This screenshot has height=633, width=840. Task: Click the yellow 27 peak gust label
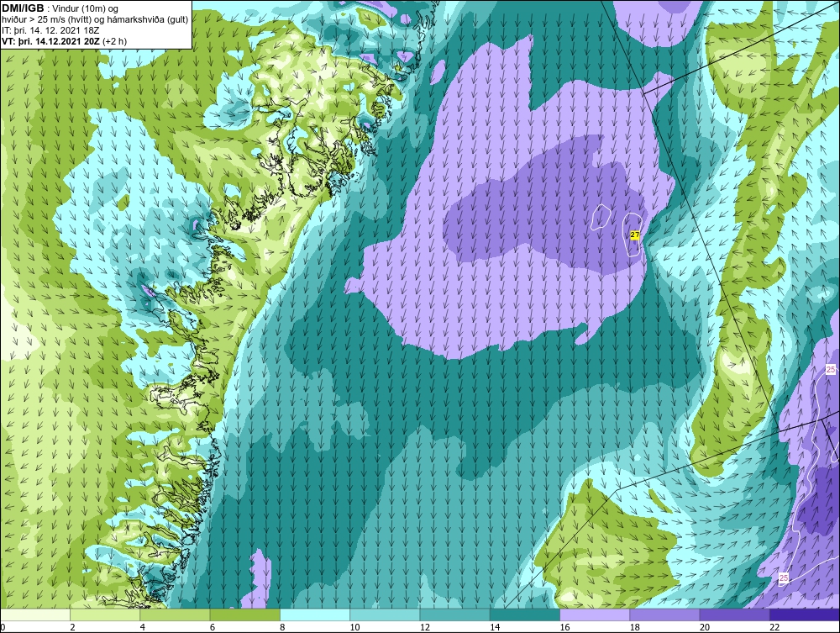coord(635,235)
